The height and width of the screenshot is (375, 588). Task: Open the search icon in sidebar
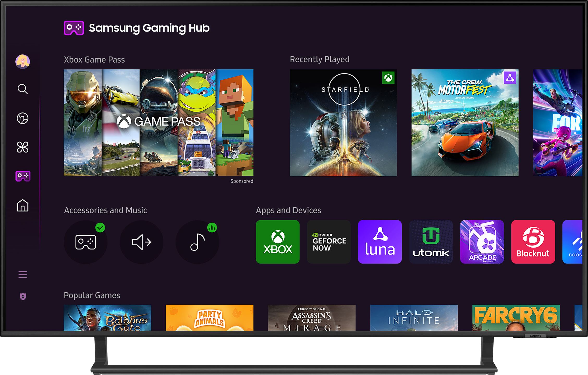(x=23, y=89)
